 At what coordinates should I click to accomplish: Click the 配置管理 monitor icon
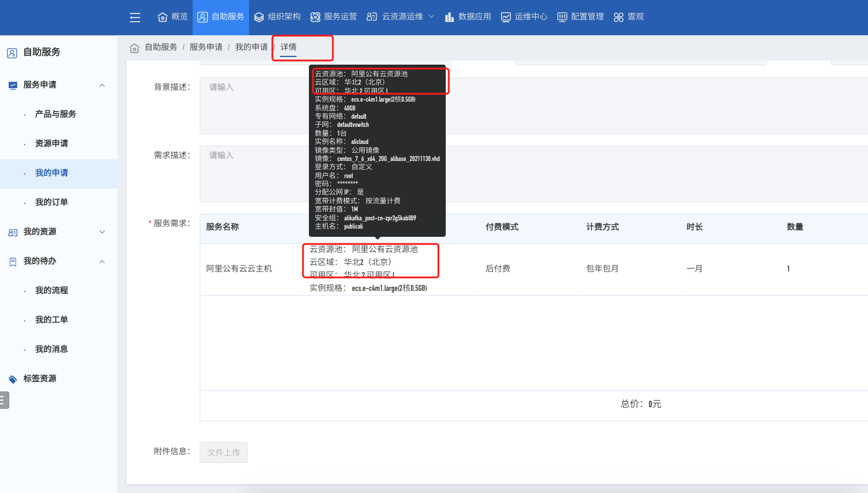click(562, 17)
